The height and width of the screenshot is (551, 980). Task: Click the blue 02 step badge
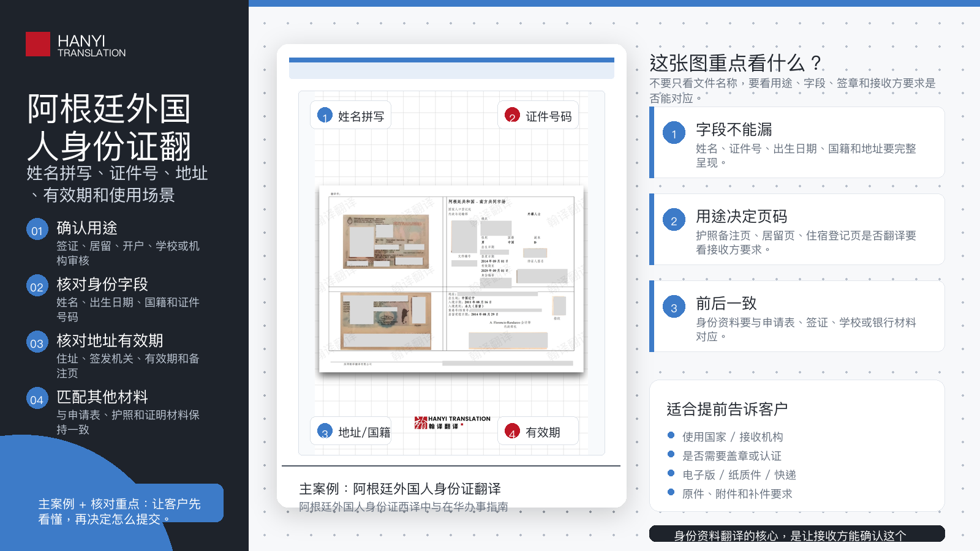[x=37, y=287]
